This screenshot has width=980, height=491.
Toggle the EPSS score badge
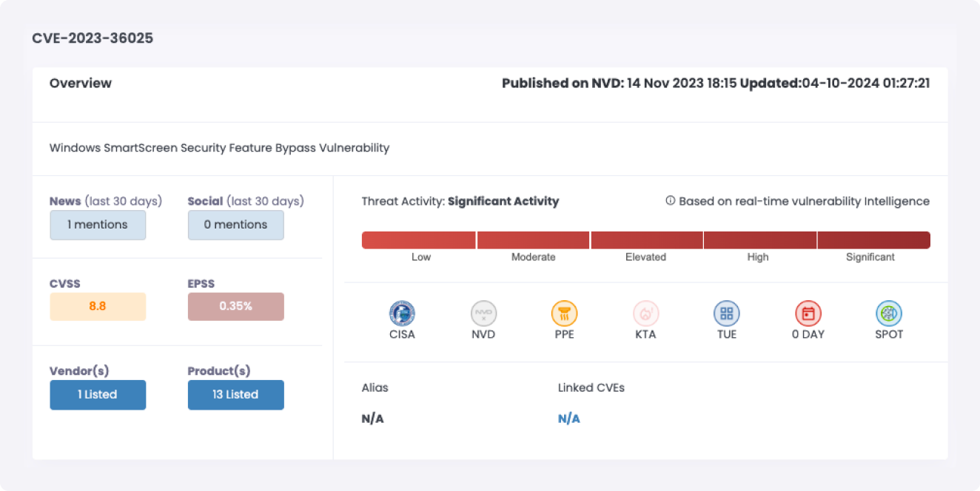click(x=235, y=306)
